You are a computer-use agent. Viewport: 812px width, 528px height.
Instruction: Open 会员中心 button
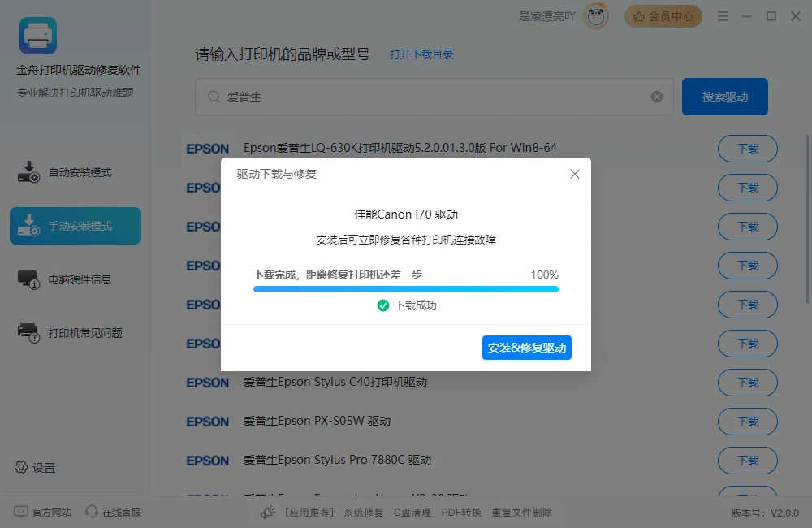tap(663, 16)
